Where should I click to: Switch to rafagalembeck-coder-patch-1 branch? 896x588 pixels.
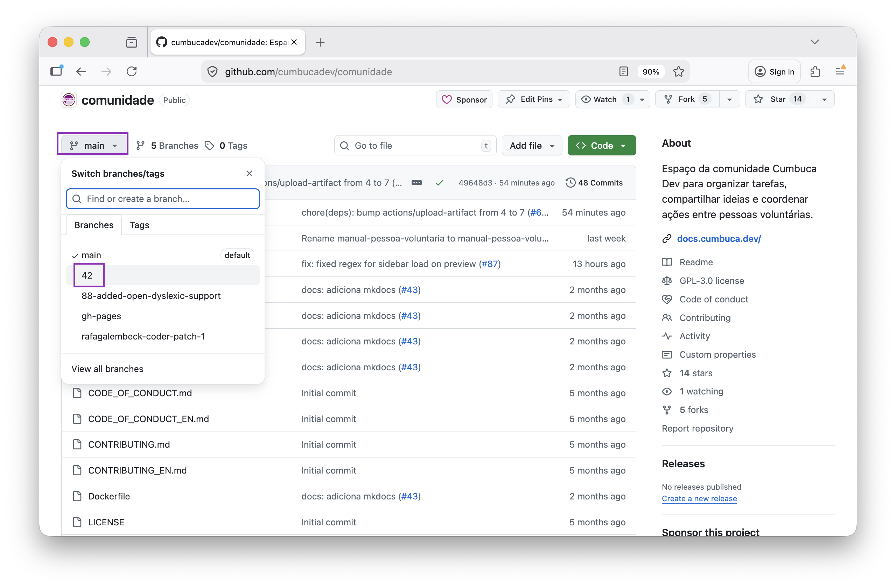pos(163,337)
